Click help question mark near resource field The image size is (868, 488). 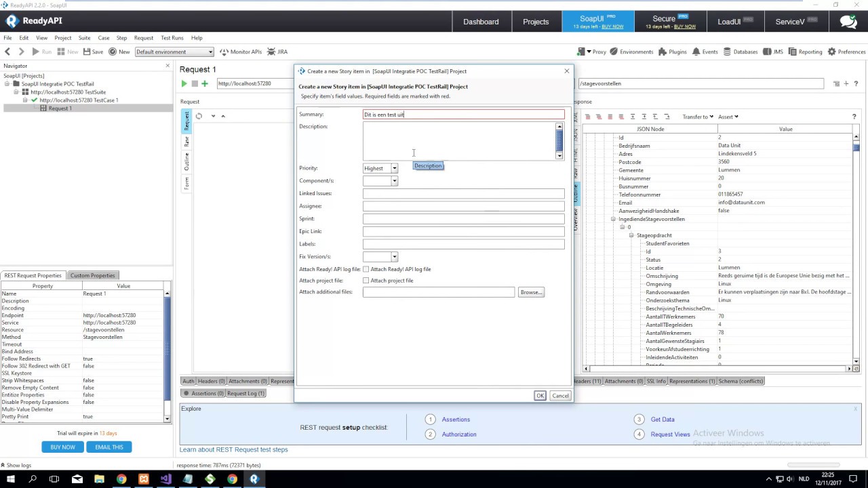(x=857, y=83)
